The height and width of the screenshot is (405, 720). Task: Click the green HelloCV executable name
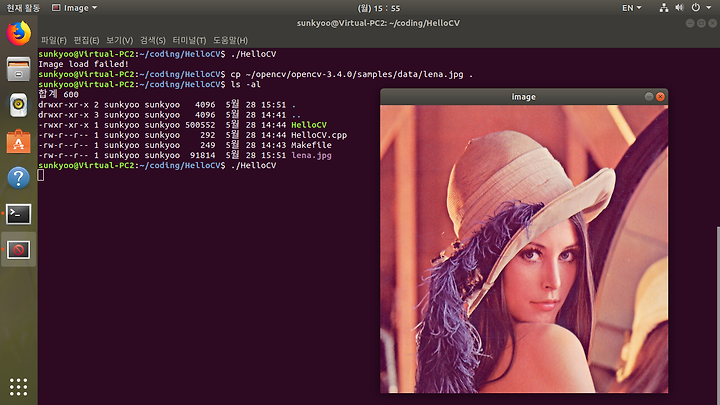pos(309,125)
